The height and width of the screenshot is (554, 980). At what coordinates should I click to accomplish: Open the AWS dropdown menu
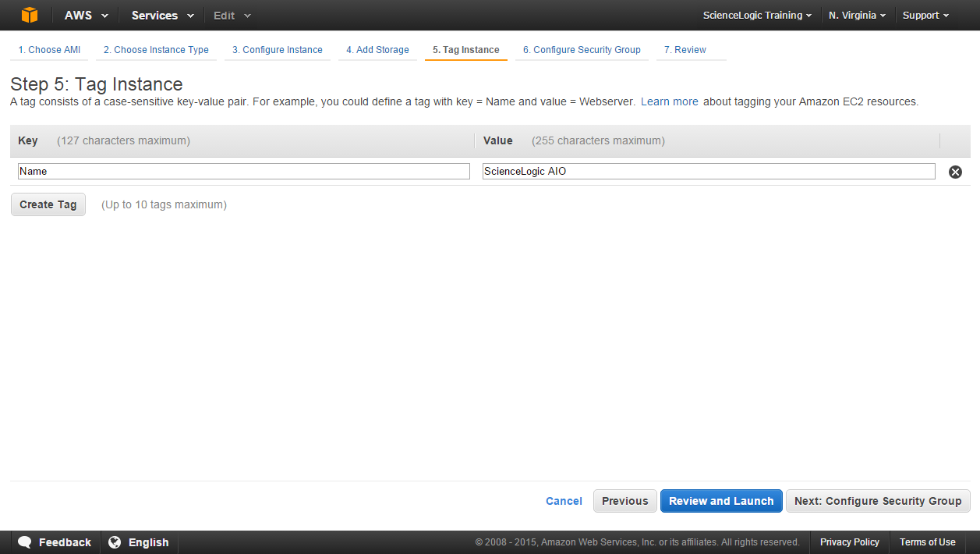(x=87, y=16)
